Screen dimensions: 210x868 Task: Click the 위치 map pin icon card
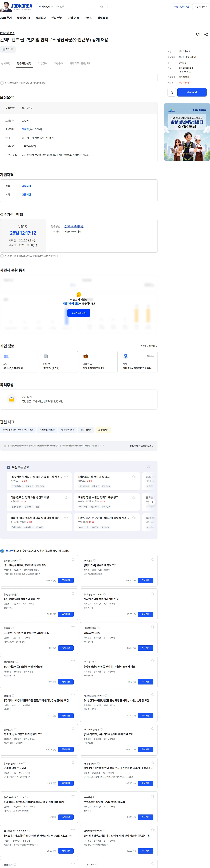pos(138,362)
